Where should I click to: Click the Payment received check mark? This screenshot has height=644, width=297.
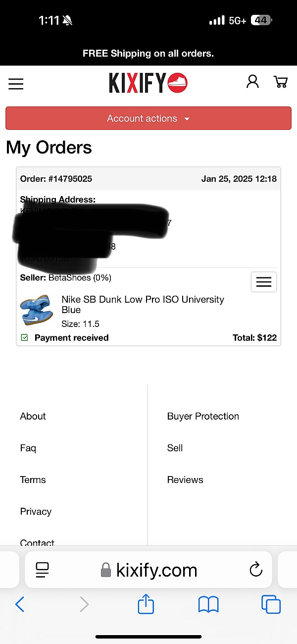pos(24,337)
